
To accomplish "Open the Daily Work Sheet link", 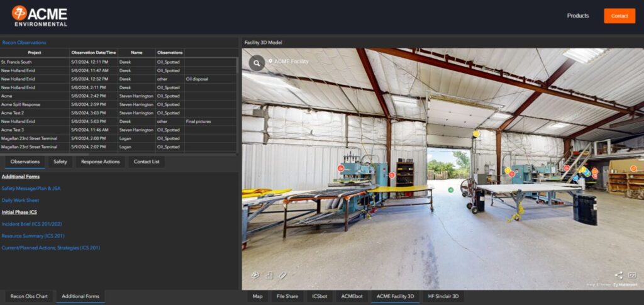I will (x=20, y=201).
